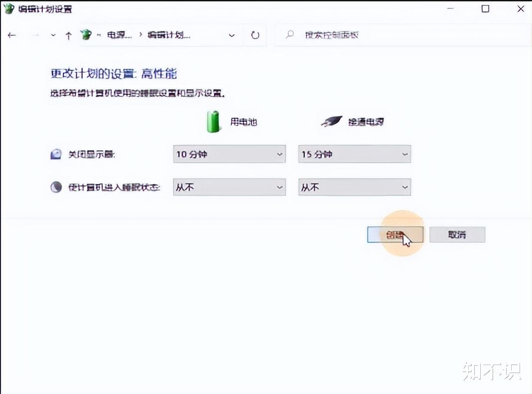Viewport: 532px width, 394px height.
Task: Click the power plug icon
Action: point(331,121)
